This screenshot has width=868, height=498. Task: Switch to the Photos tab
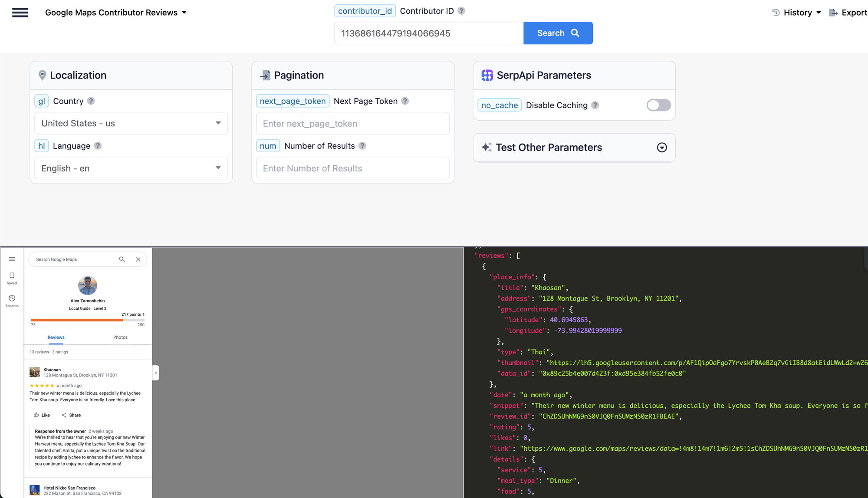(x=120, y=337)
